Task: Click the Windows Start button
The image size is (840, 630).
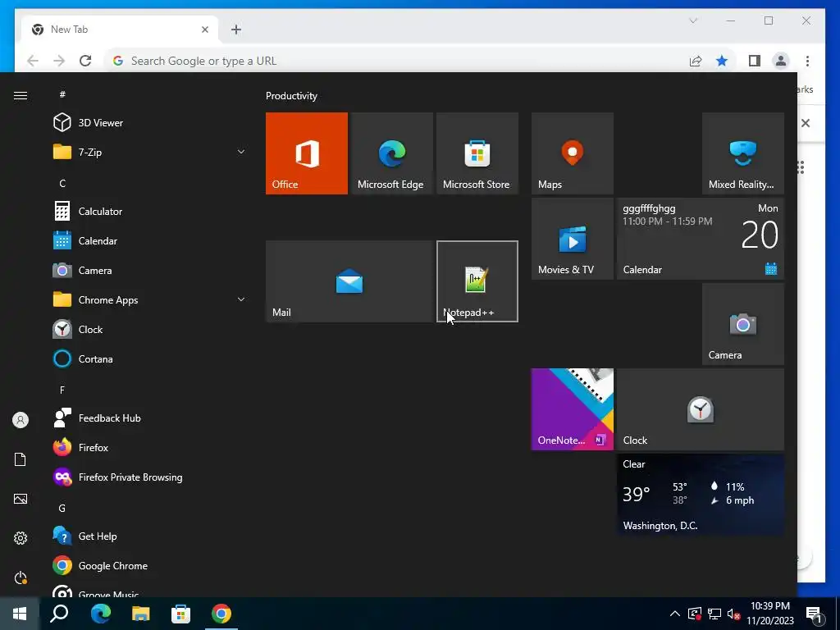Action: (x=20, y=614)
